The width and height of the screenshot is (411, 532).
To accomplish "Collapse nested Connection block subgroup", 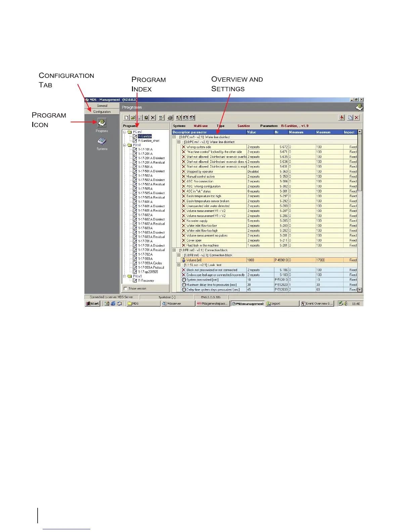I will tap(179, 255).
